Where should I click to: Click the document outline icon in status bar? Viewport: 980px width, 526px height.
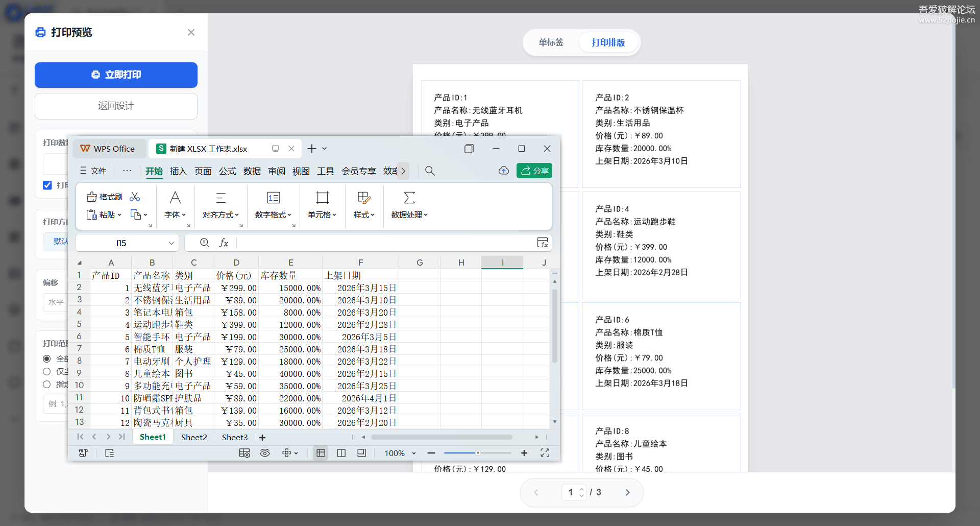click(x=109, y=453)
